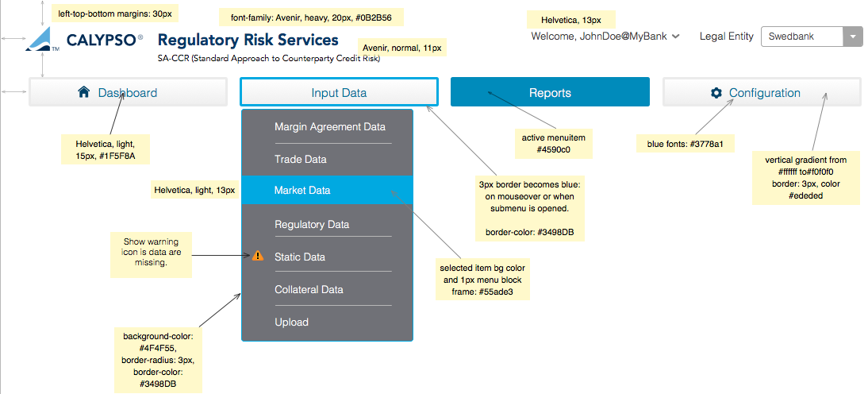The image size is (868, 394).
Task: Click the Regulatory Risk Services title
Action: [x=248, y=40]
